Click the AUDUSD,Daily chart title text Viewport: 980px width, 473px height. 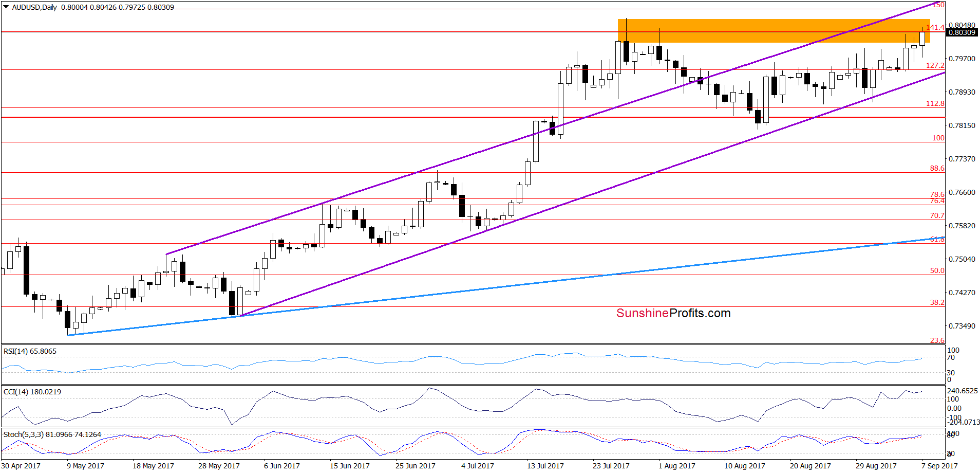(34, 7)
